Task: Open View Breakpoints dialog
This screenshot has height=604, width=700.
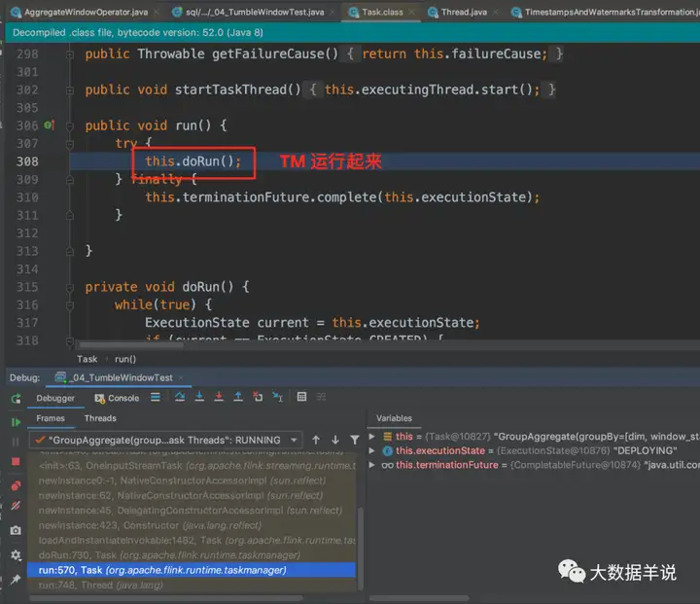Action: point(16,485)
